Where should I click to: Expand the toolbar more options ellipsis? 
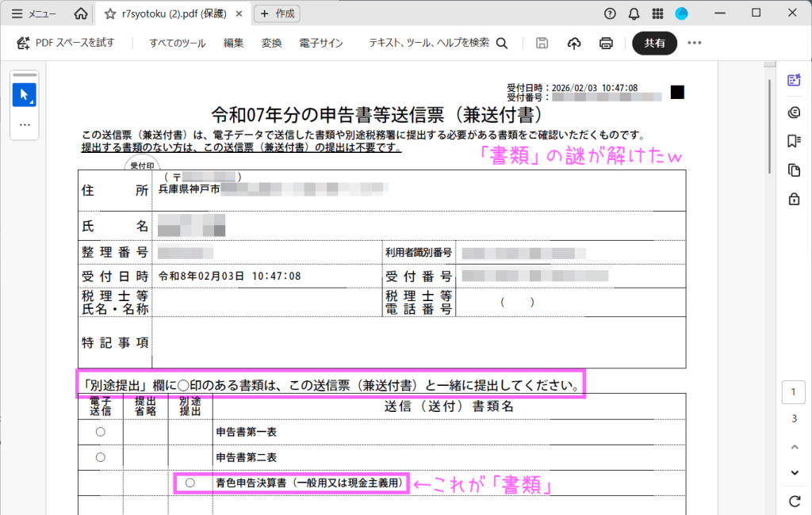pyautogui.click(x=695, y=44)
